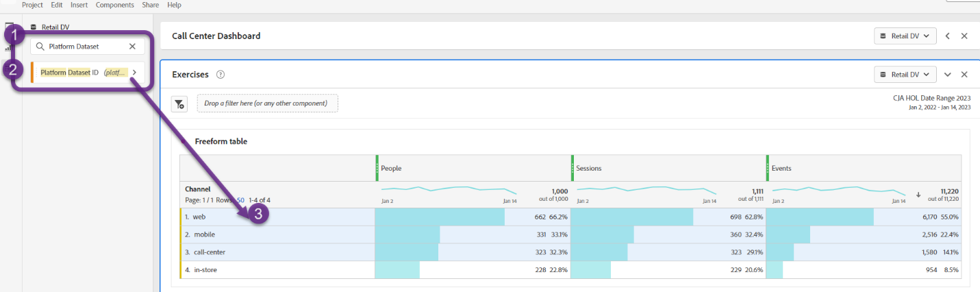
Task: Click the People value 228 for in-store
Action: pyautogui.click(x=540, y=270)
